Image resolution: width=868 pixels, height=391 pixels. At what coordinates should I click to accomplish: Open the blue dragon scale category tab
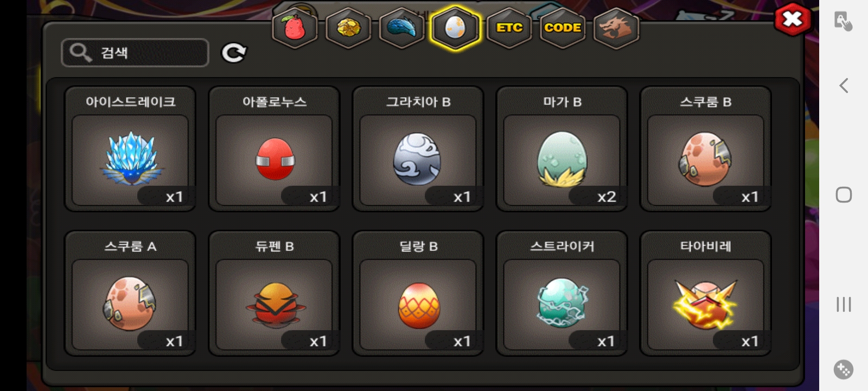(401, 28)
